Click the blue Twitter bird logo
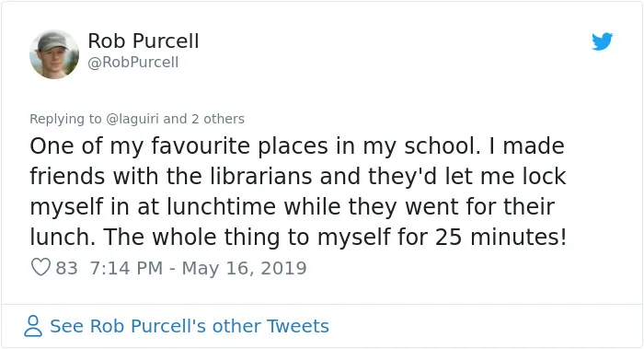Image resolution: width=644 pixels, height=349 pixels. point(602,41)
